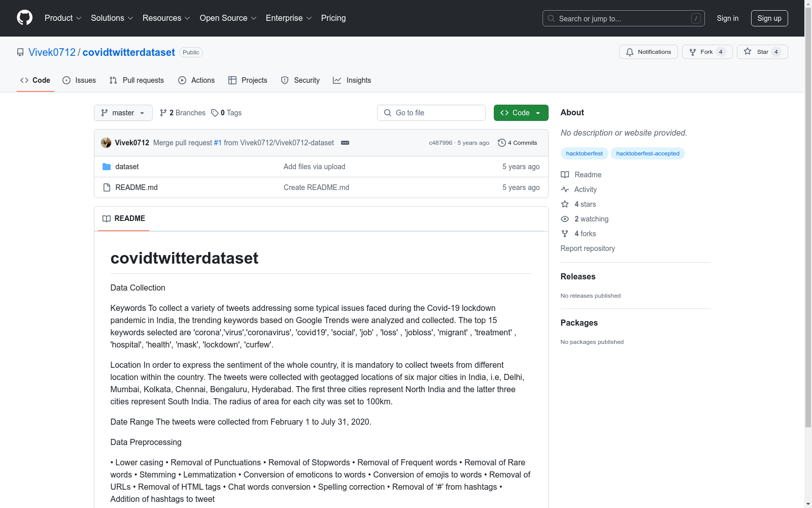Switch to the Insights tab

tap(352, 80)
